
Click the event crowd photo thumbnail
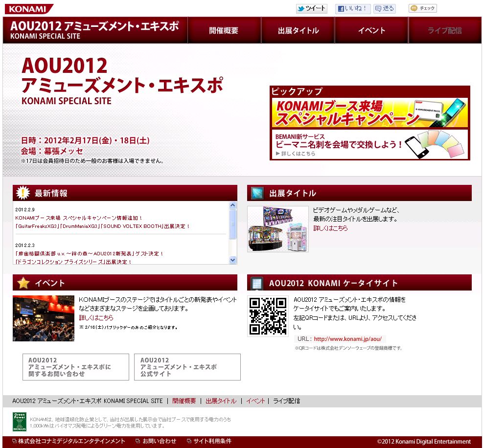44,318
